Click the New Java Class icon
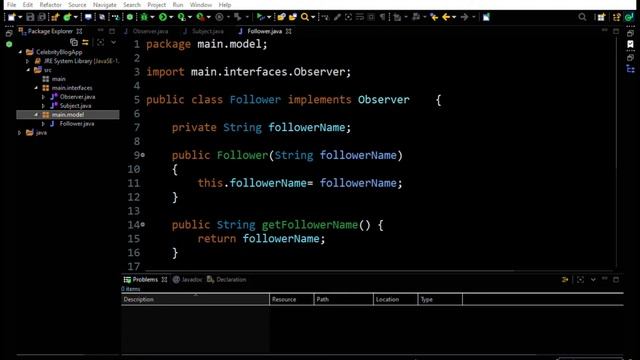 pyautogui.click(x=67, y=17)
